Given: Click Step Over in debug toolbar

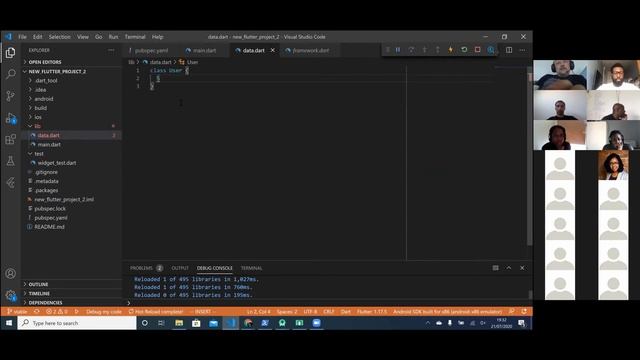Looking at the screenshot, I should (x=411, y=50).
